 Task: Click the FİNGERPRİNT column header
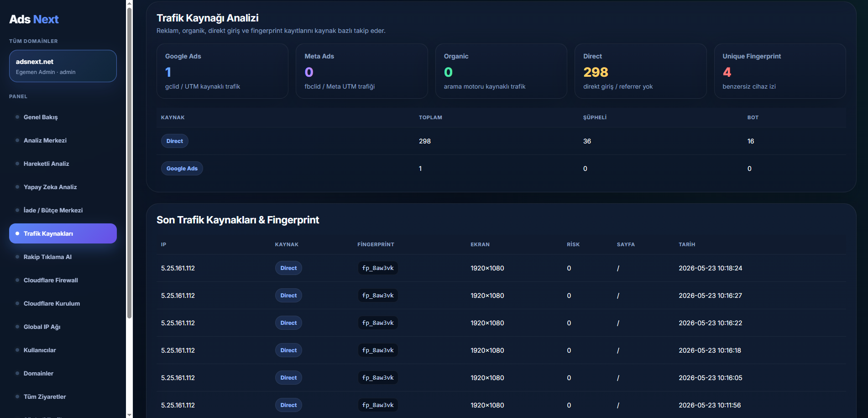(376, 244)
